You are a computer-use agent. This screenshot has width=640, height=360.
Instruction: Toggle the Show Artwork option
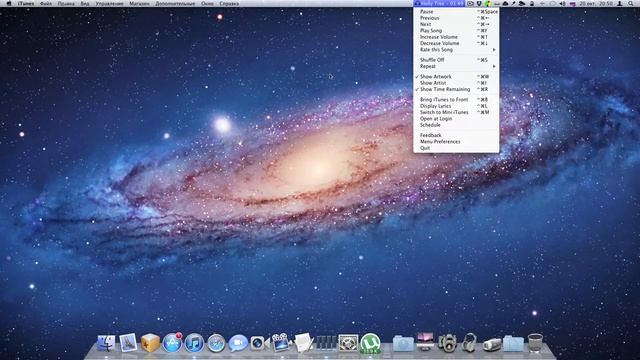pyautogui.click(x=456, y=76)
